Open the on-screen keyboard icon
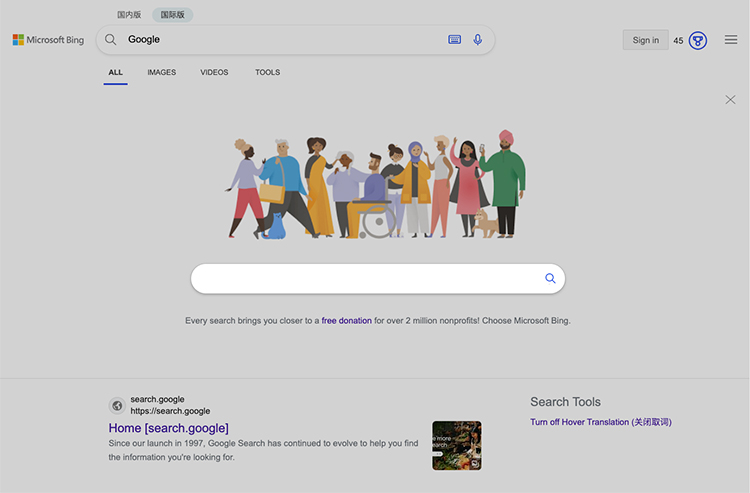Viewport: 750px width, 493px height. point(454,40)
